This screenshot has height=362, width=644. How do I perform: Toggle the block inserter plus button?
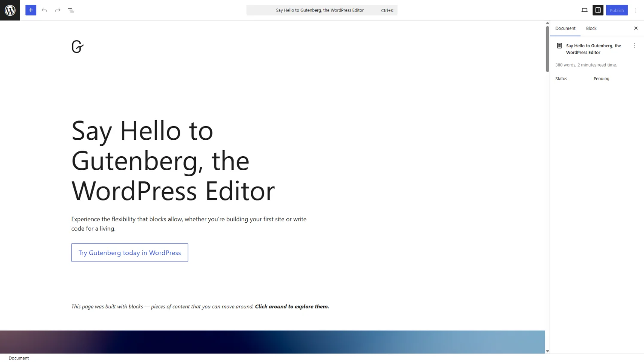tap(31, 10)
